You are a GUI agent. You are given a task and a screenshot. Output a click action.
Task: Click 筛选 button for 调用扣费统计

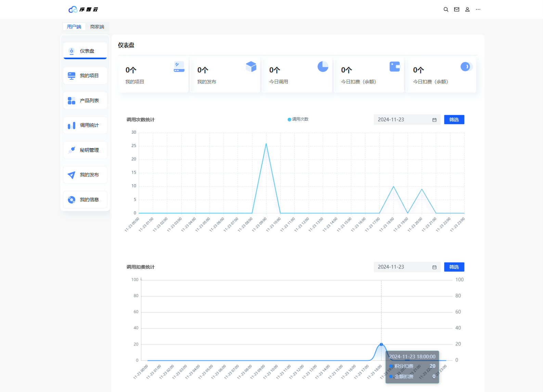tap(454, 267)
